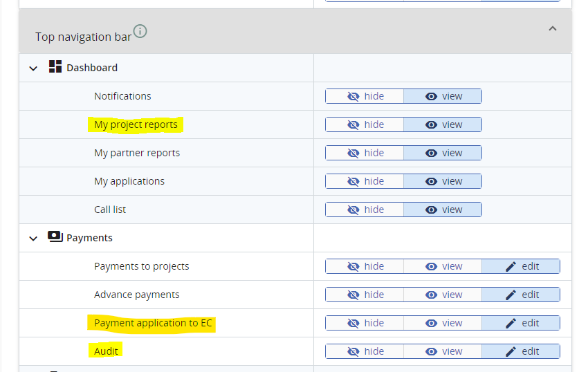Set Payment application to EC to view
The width and height of the screenshot is (588, 372).
(x=443, y=323)
